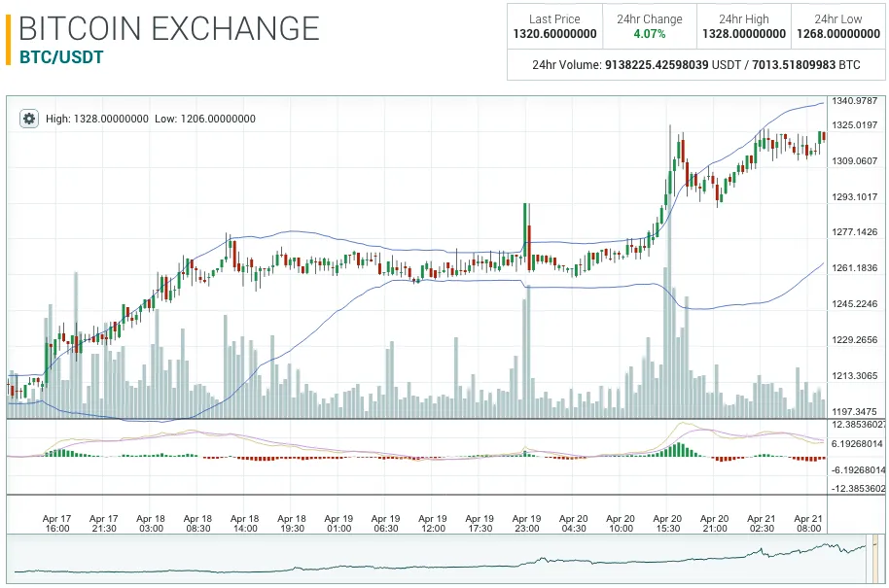The image size is (889, 588).
Task: Select Last Price value 1320.60000000
Action: [554, 34]
